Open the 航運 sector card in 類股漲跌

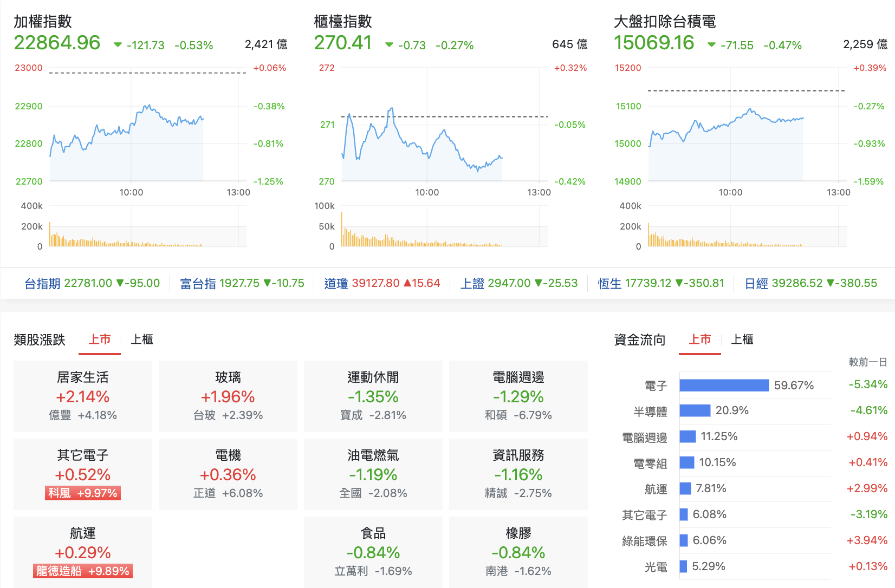[83, 552]
